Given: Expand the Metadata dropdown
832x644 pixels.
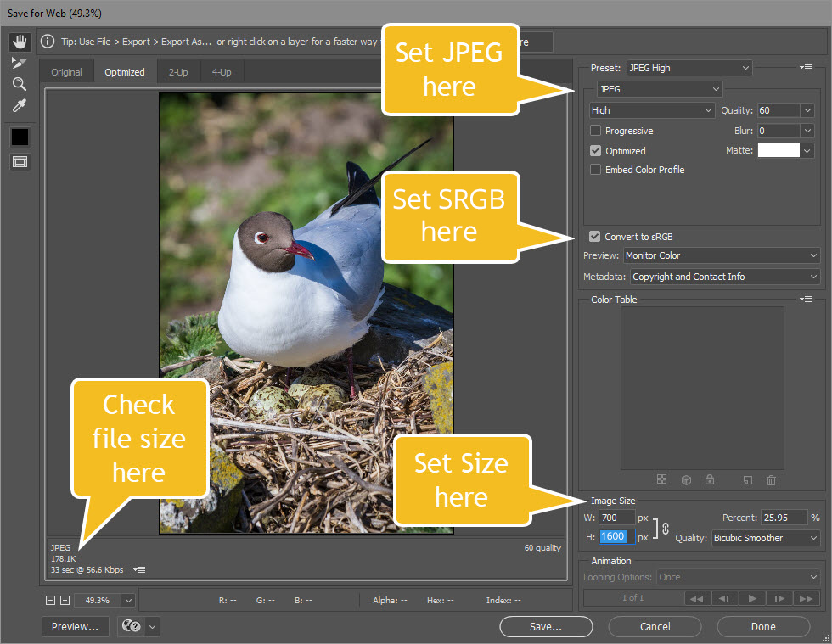Looking at the screenshot, I should click(725, 277).
